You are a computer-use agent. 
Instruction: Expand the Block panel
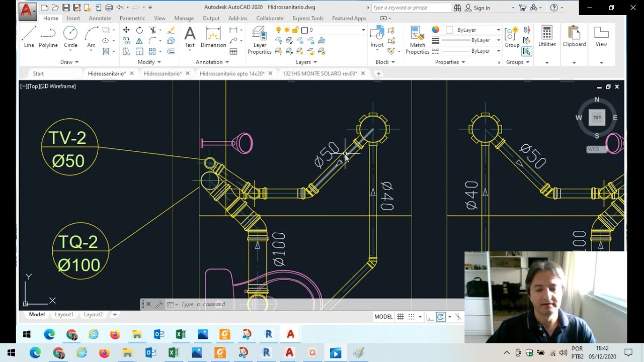385,62
